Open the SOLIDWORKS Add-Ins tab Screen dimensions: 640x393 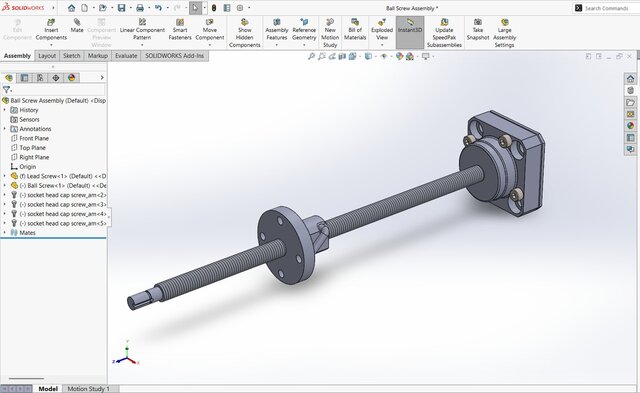174,56
